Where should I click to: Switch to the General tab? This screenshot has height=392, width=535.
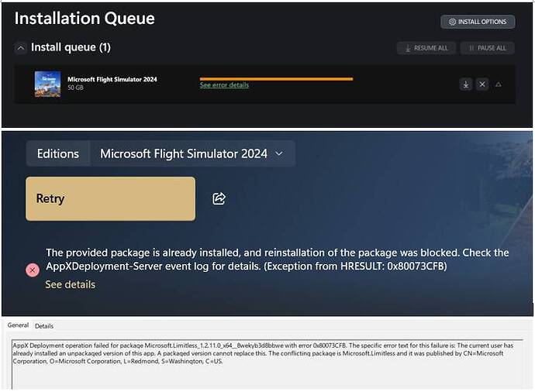tap(18, 325)
